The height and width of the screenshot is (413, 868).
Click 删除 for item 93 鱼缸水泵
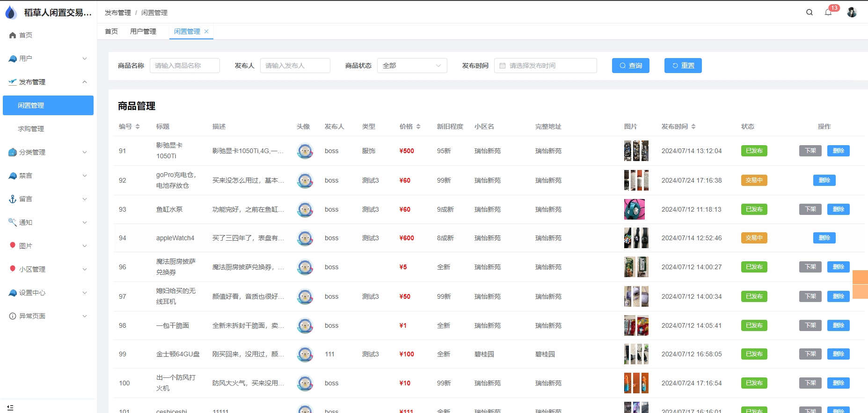point(839,209)
